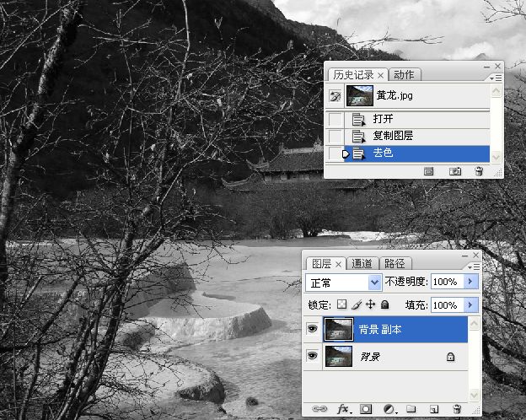This screenshot has height=420, width=526.
Task: Delete the current history state
Action: pos(479,171)
